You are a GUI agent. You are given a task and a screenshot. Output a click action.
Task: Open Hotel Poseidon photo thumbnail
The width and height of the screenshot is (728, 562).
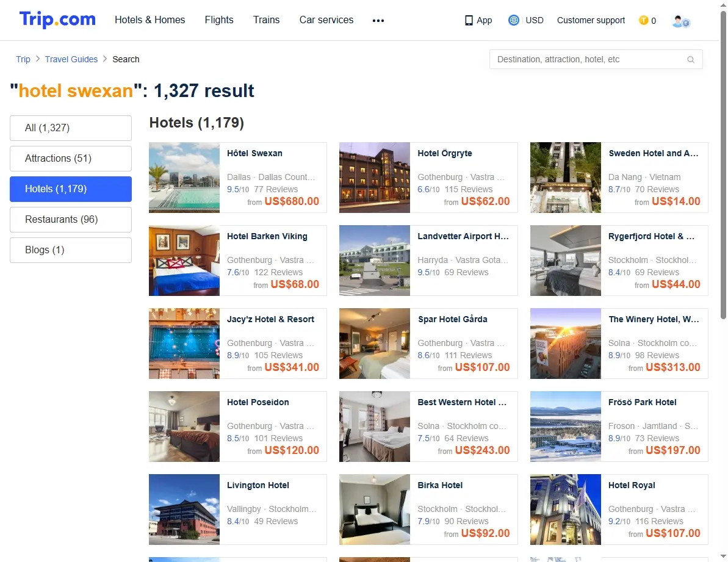pos(184,427)
